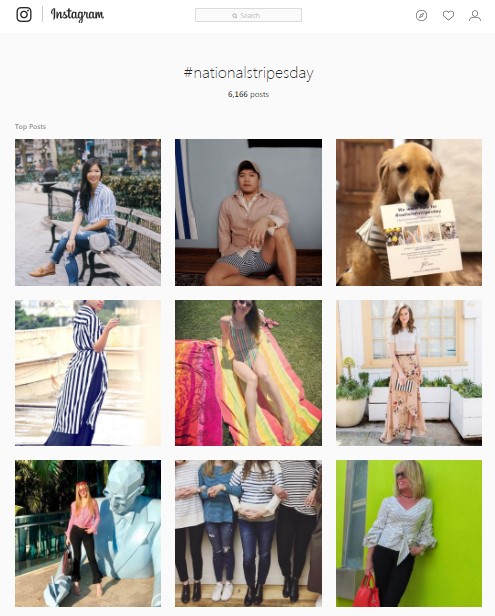Open golden retriever holding card post
This screenshot has height=616, width=495.
click(x=409, y=212)
